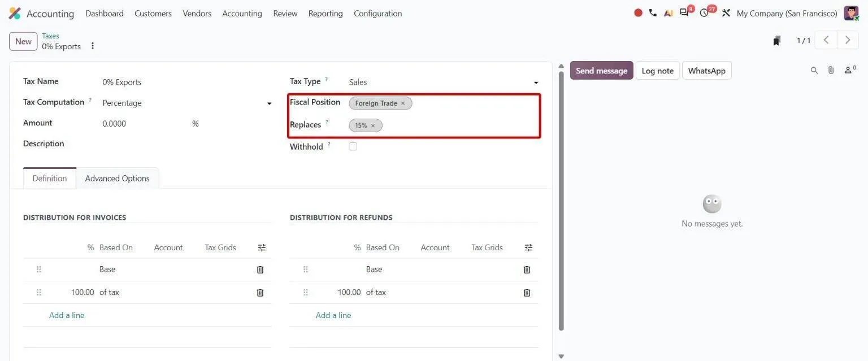This screenshot has width=868, height=361.
Task: Open column settings for invoice distribution table
Action: 262,247
